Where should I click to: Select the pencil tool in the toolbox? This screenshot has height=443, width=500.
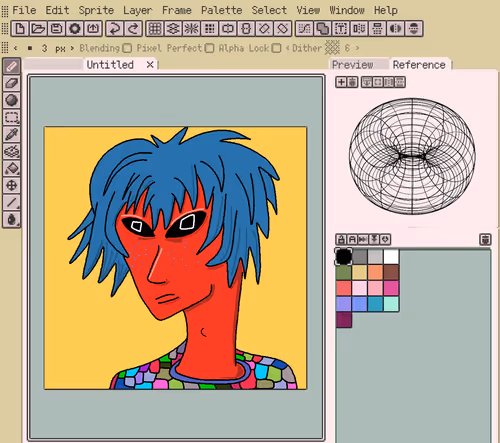[12, 66]
